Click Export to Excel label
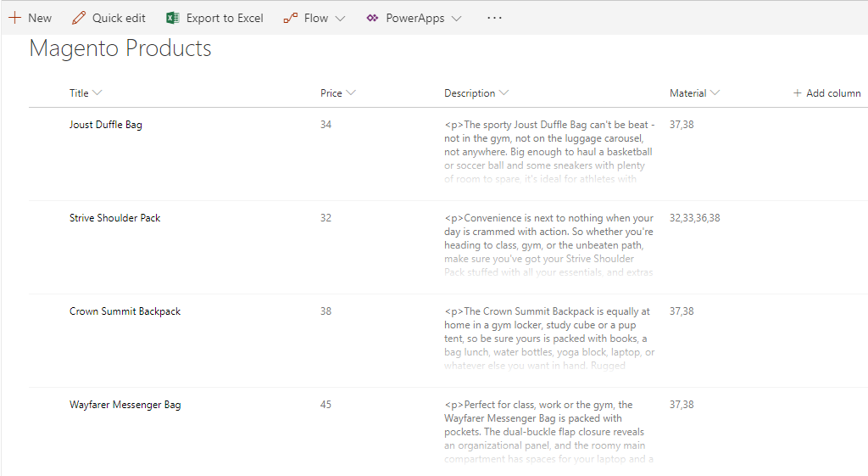 point(225,18)
